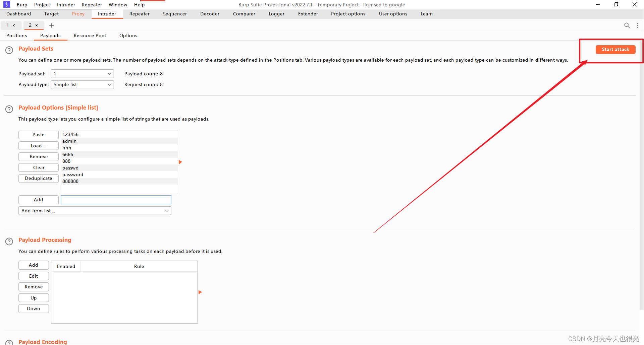Click the Enabled column header
This screenshot has height=345, width=644.
[66, 266]
